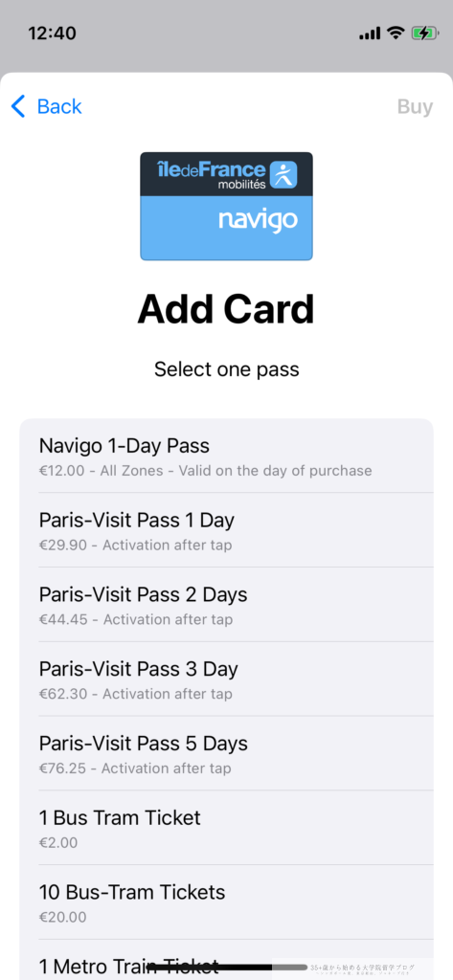Choose Paris-Visit Pass 1 Day
453x980 pixels.
coord(226,530)
